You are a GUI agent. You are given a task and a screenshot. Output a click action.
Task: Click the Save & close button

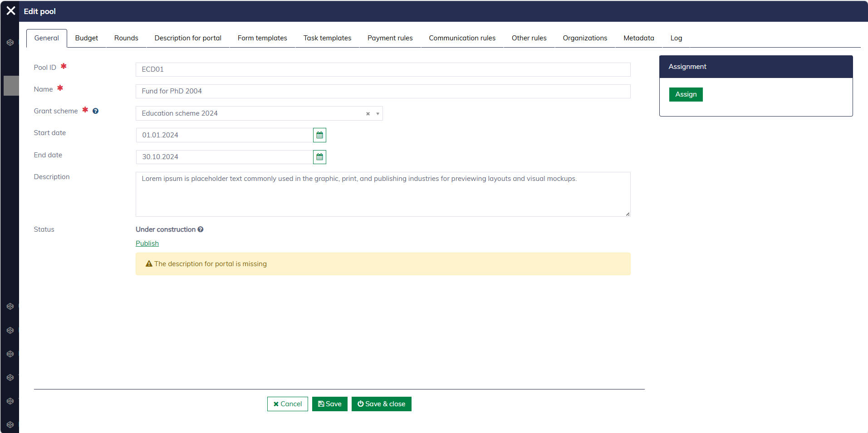tap(381, 404)
